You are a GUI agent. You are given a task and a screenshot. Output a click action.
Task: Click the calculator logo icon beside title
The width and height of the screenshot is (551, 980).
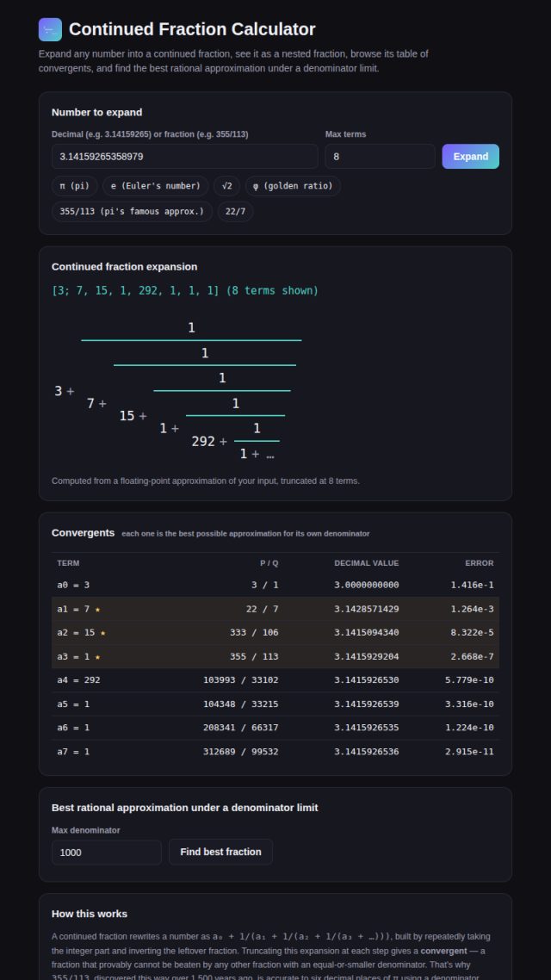point(50,29)
